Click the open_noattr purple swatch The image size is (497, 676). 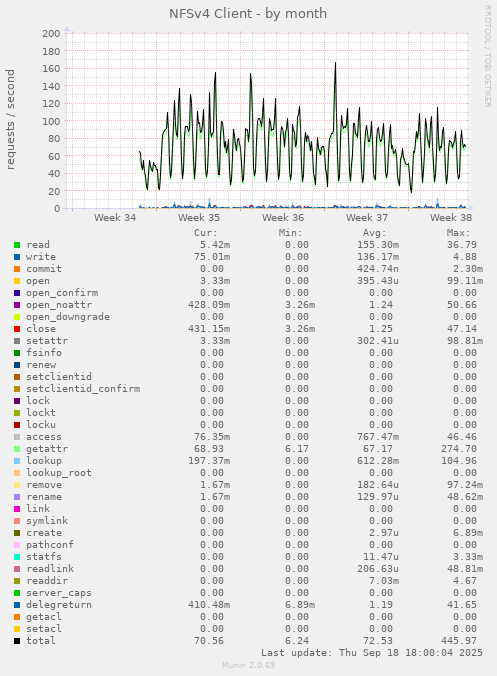[x=17, y=305]
